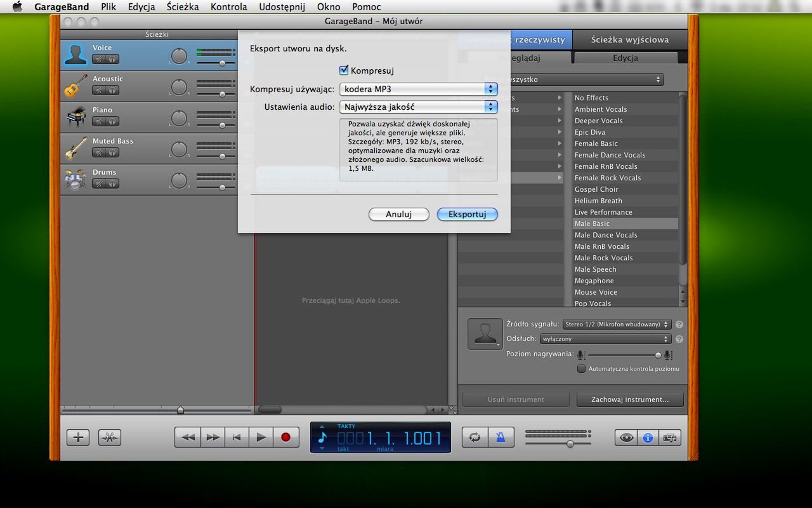Add a new track with plus button
The width and height of the screenshot is (812, 508).
coord(78,437)
